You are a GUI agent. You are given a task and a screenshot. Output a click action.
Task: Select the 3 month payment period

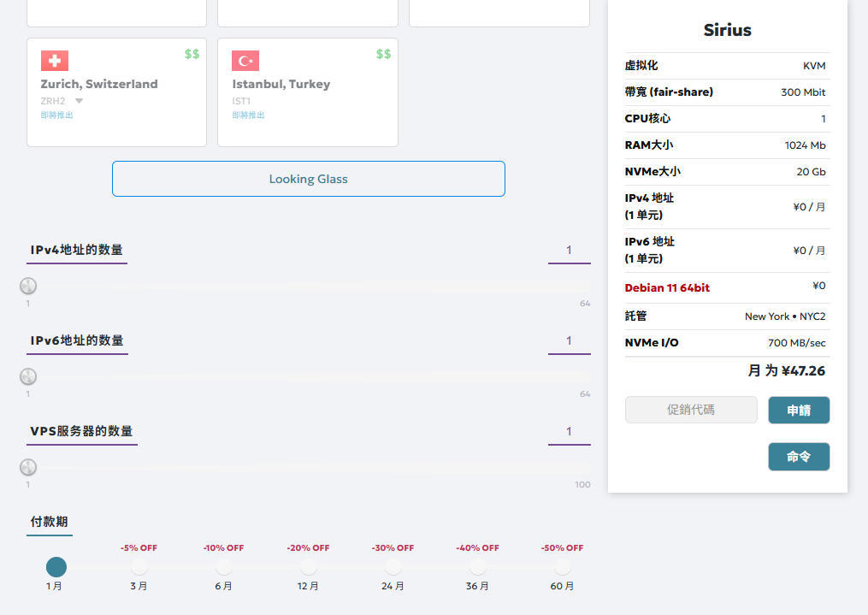coord(139,566)
